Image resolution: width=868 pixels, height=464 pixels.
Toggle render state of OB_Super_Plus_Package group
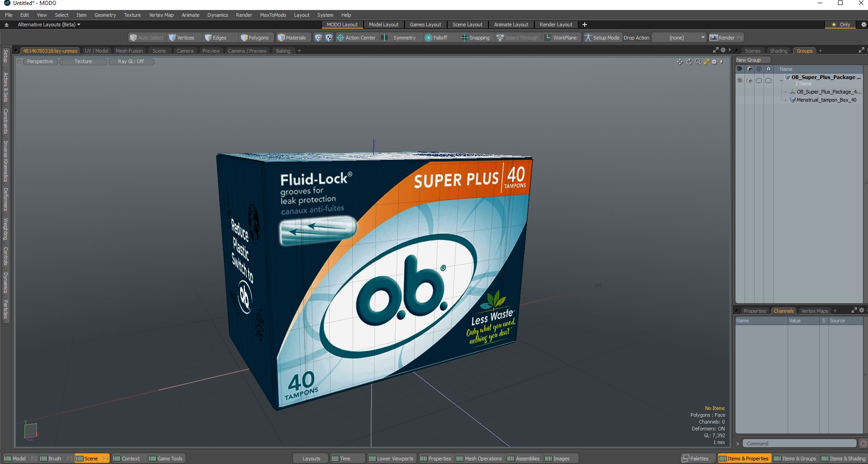click(750, 81)
